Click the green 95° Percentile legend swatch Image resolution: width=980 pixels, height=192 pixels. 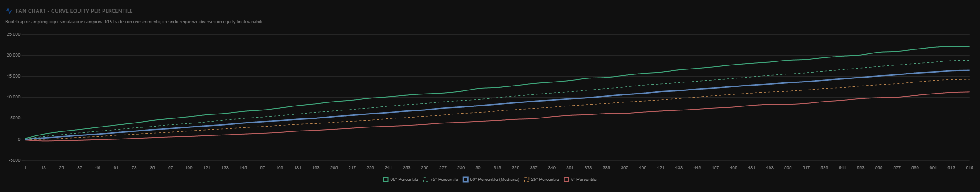tap(386, 180)
